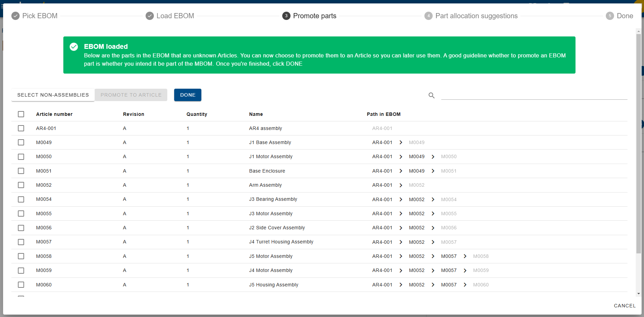Click the 'J5 Motor Assembly' name cell
This screenshot has width=644, height=317.
click(x=271, y=256)
